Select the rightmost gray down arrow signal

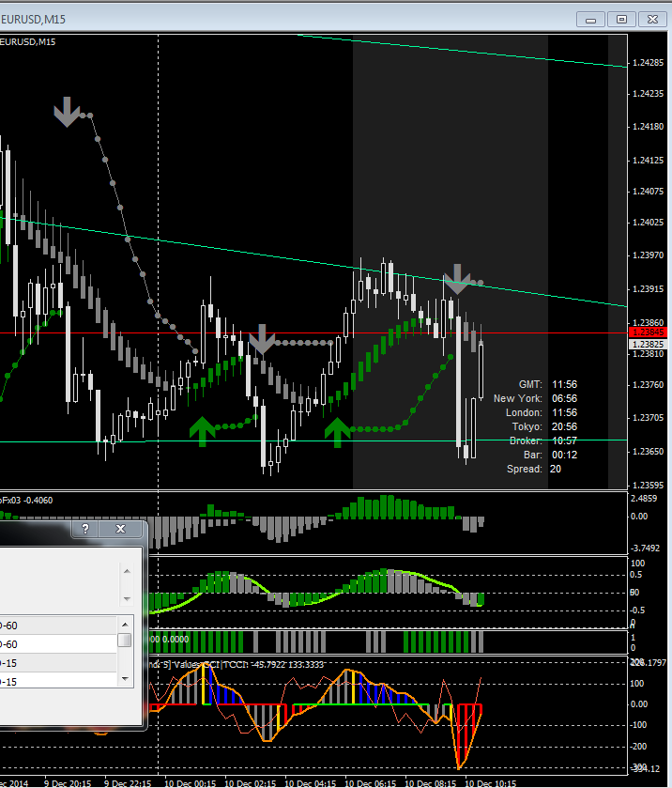[x=457, y=279]
